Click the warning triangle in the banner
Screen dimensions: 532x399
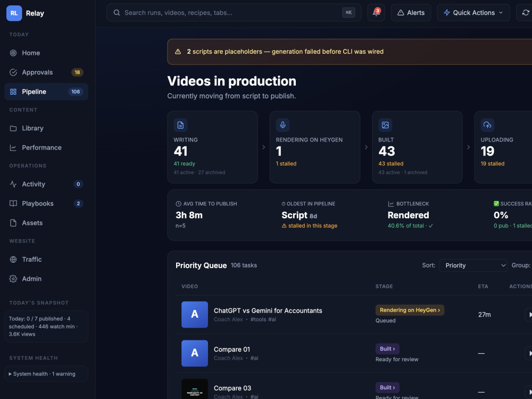click(x=178, y=52)
